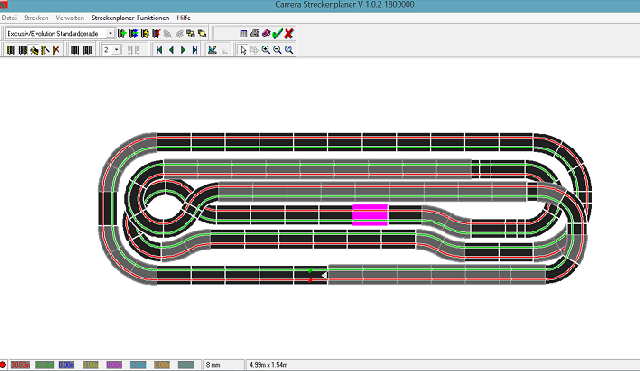Select the zoom out magnifier tool
This screenshot has width=640, height=371.
pos(277,50)
